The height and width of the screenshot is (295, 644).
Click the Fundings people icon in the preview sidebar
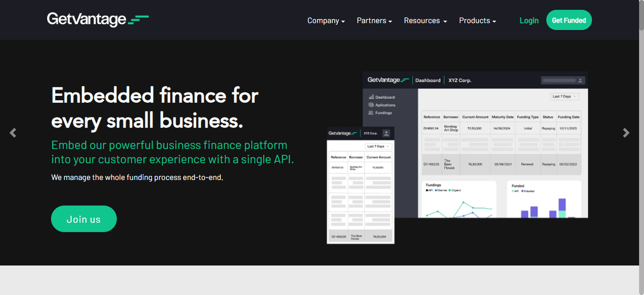pyautogui.click(x=371, y=113)
